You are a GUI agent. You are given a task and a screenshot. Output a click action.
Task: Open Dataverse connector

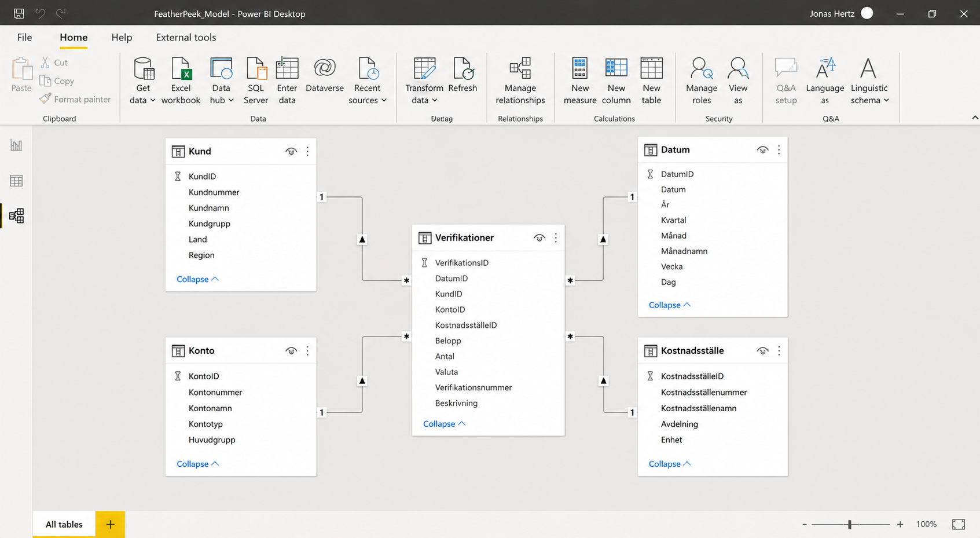click(325, 75)
